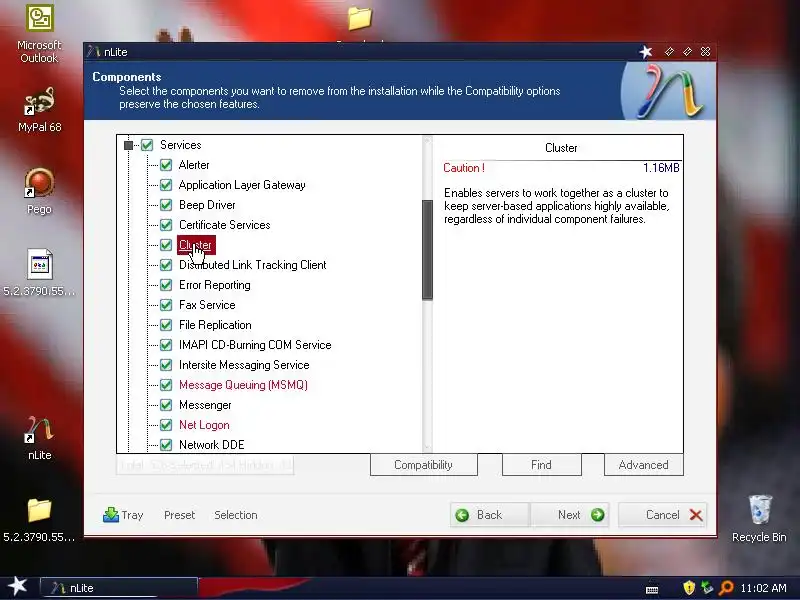Viewport: 800px width, 600px height.
Task: Click the keyboard tray icon
Action: (652, 589)
